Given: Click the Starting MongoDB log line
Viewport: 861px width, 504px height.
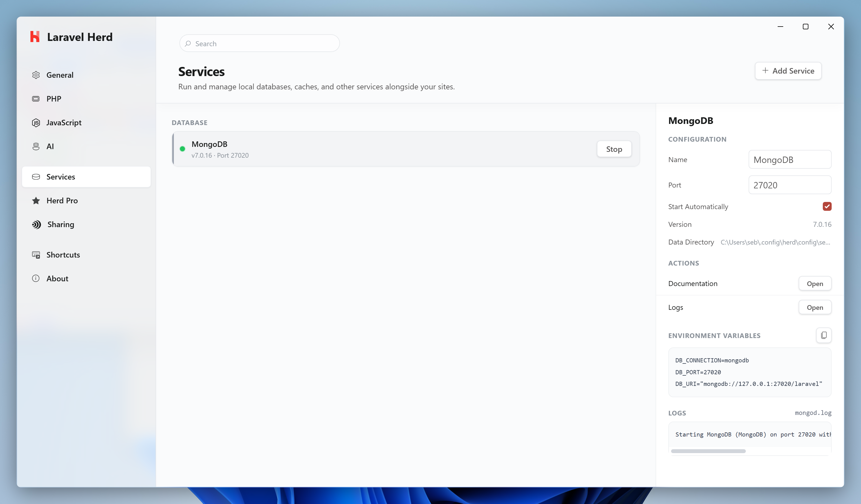Looking at the screenshot, I should pyautogui.click(x=753, y=434).
